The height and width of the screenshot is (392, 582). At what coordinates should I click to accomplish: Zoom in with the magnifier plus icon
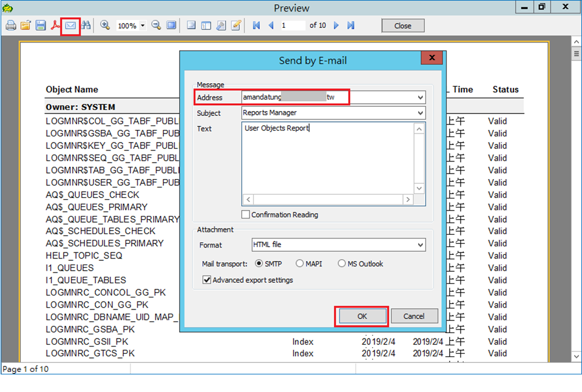pos(104,25)
